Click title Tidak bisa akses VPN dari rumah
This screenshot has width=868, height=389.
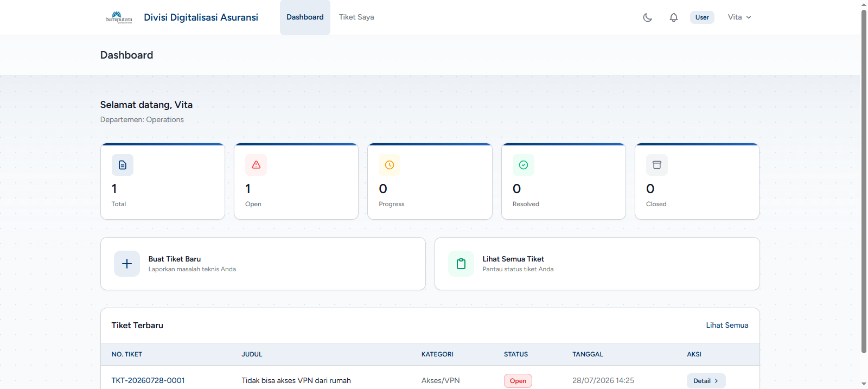(x=296, y=381)
